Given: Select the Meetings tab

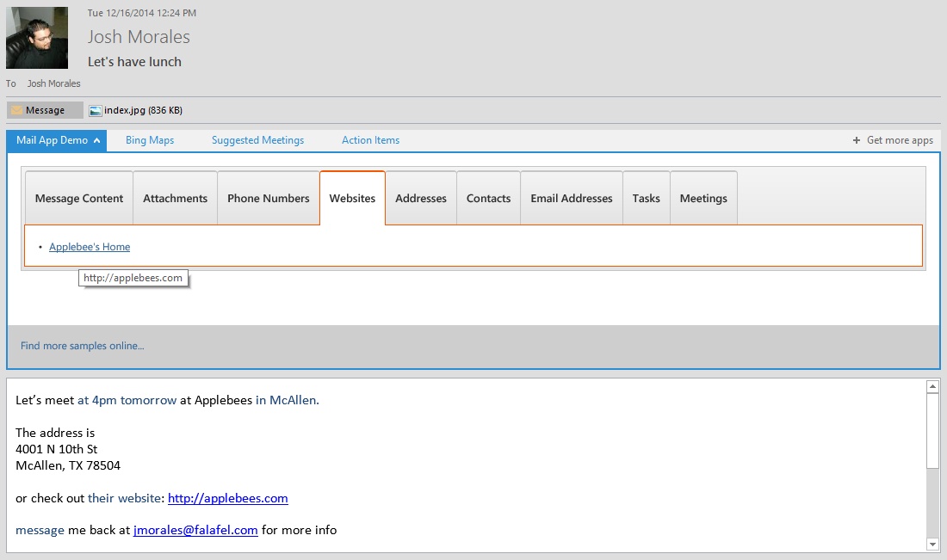Looking at the screenshot, I should coord(703,198).
